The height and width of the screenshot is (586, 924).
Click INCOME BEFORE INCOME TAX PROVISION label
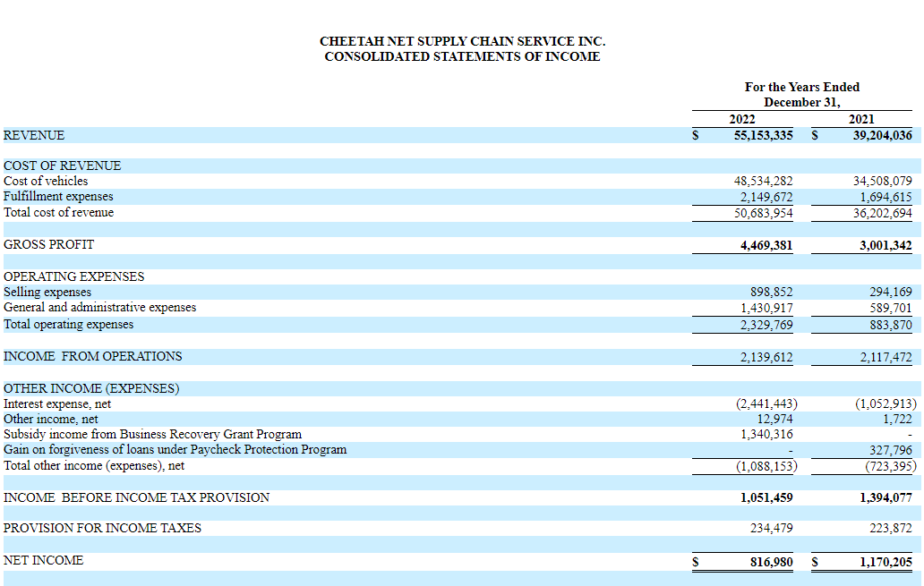[x=136, y=497]
